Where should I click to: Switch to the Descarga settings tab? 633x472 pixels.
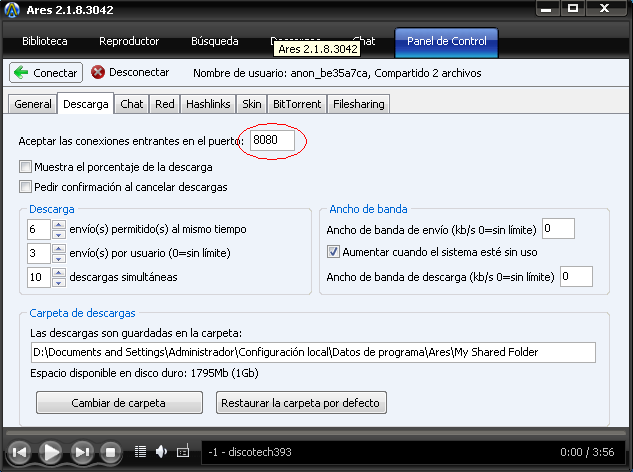pos(86,104)
